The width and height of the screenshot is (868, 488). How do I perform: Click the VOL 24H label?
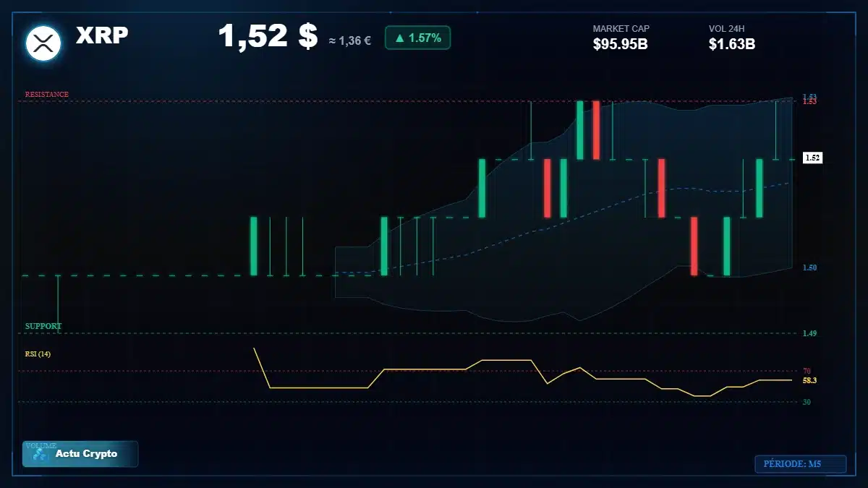[x=726, y=29]
